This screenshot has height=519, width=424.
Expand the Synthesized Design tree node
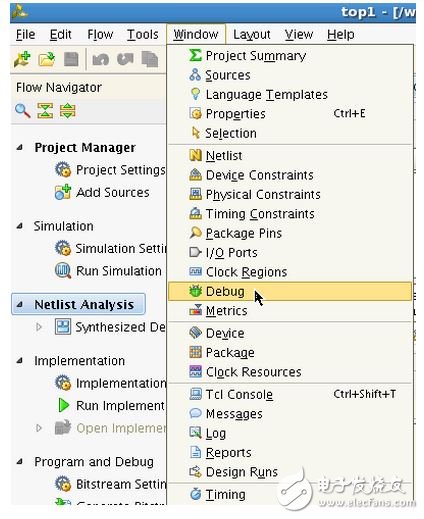pos(39,327)
